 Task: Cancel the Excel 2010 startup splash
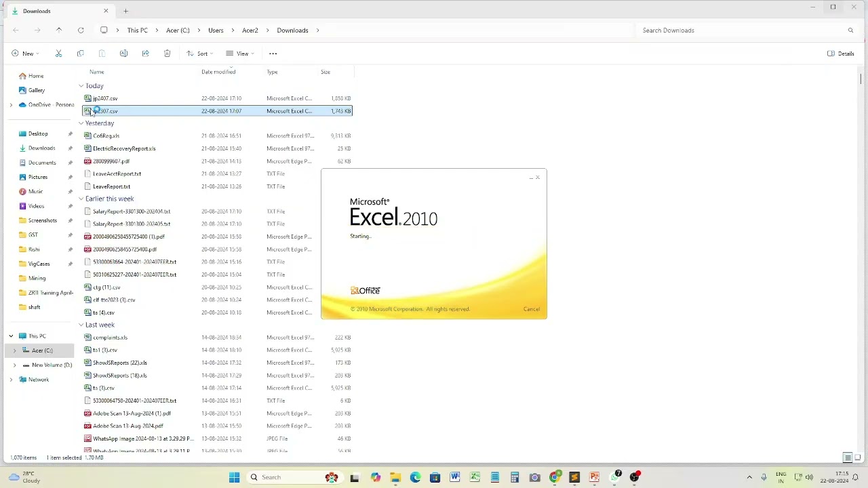(x=532, y=309)
